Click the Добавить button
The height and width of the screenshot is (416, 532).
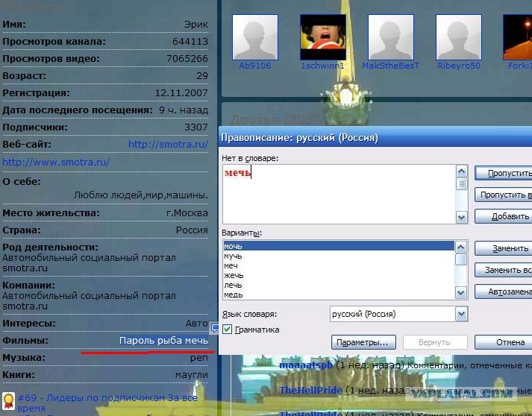[x=503, y=216]
